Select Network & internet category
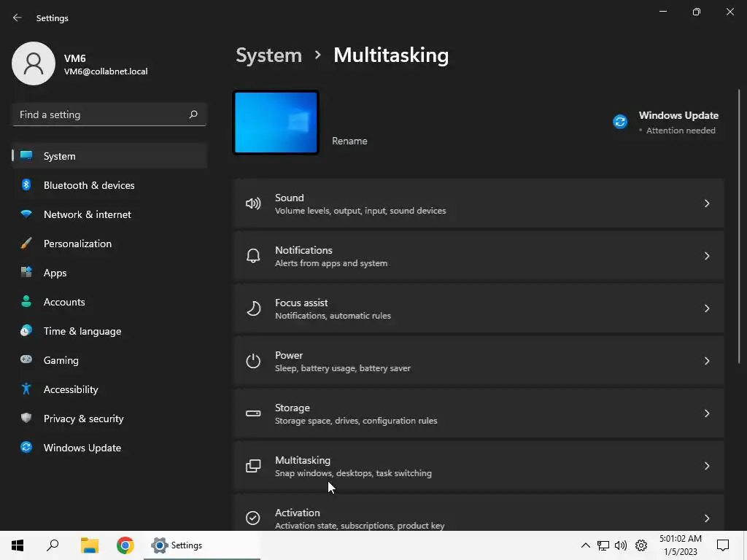The height and width of the screenshot is (560, 747). coord(109,214)
